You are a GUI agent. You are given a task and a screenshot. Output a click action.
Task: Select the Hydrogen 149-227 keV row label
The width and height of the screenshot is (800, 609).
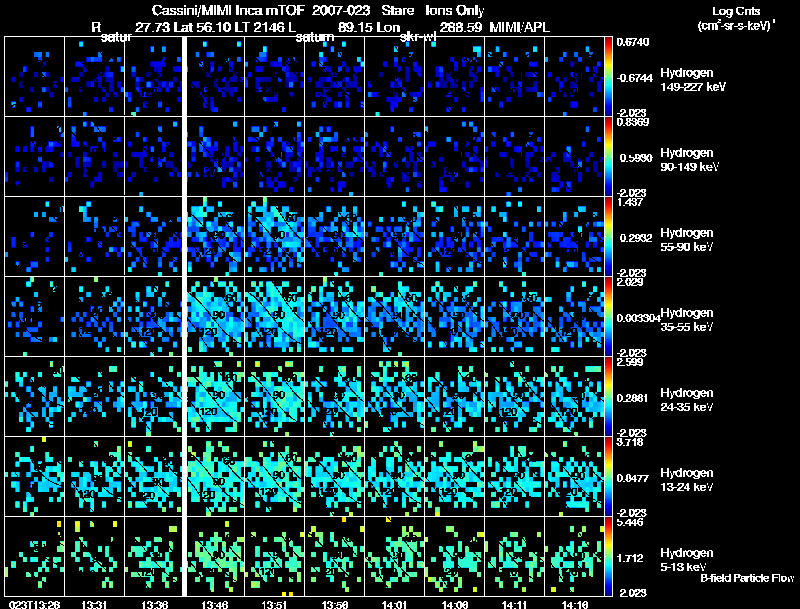692,80
